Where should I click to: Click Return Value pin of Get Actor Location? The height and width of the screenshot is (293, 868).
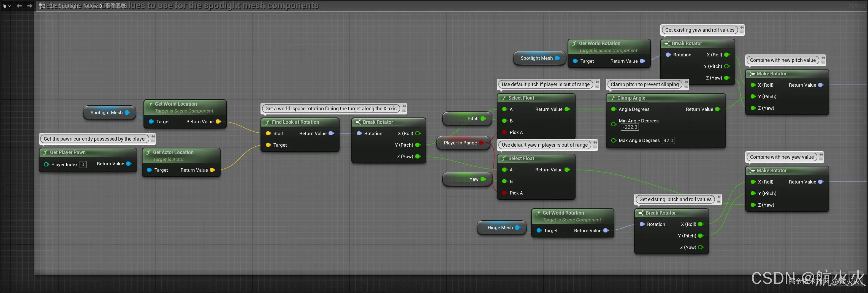click(213, 170)
